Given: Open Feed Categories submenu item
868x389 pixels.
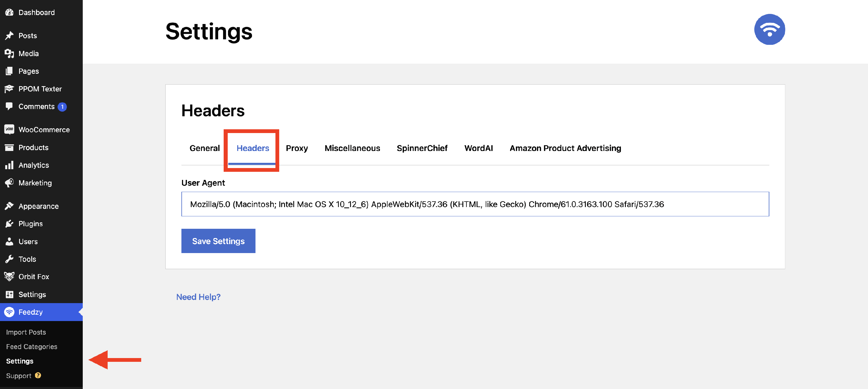Looking at the screenshot, I should [32, 346].
